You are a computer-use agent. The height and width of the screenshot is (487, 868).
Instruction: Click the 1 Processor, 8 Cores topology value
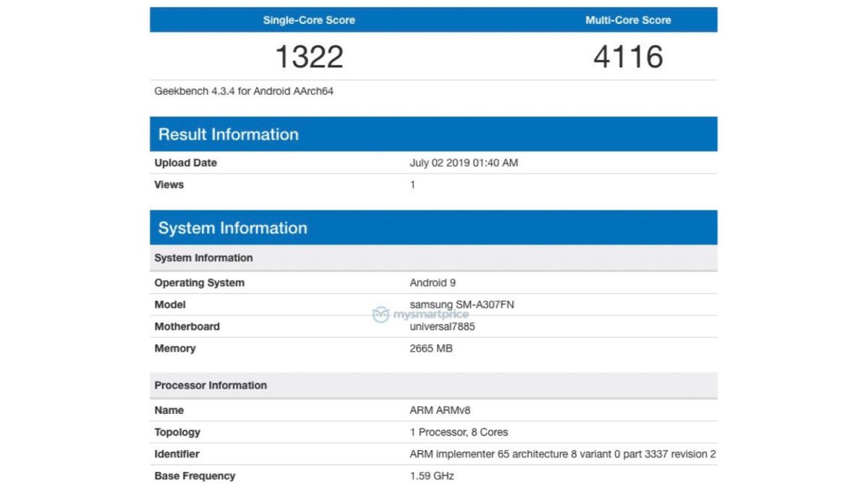(x=459, y=432)
